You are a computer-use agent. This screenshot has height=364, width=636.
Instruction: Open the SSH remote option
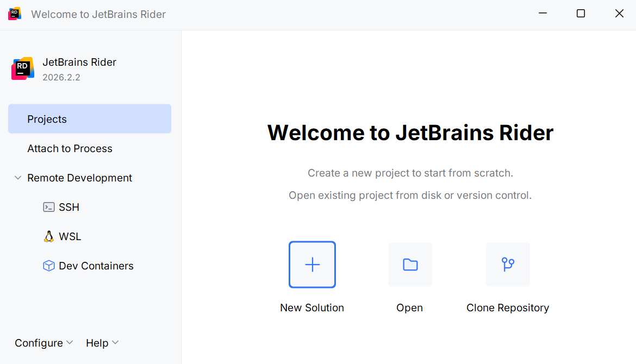(x=69, y=207)
